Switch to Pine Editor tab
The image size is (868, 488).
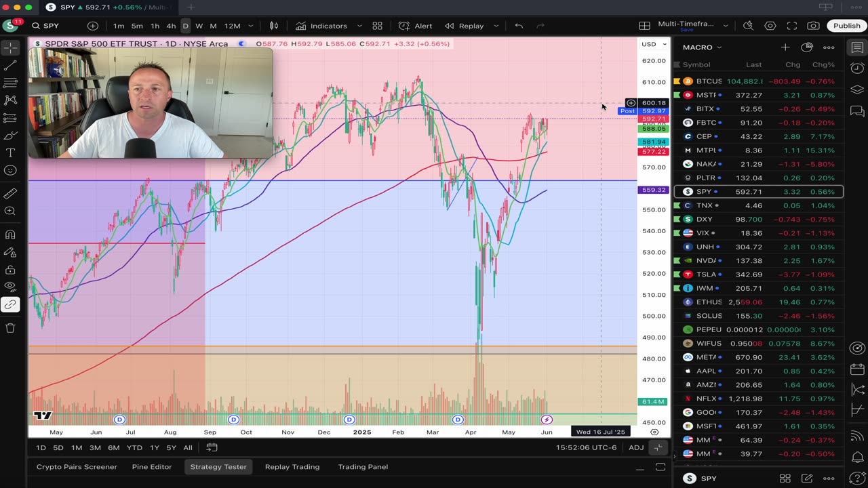click(x=152, y=467)
